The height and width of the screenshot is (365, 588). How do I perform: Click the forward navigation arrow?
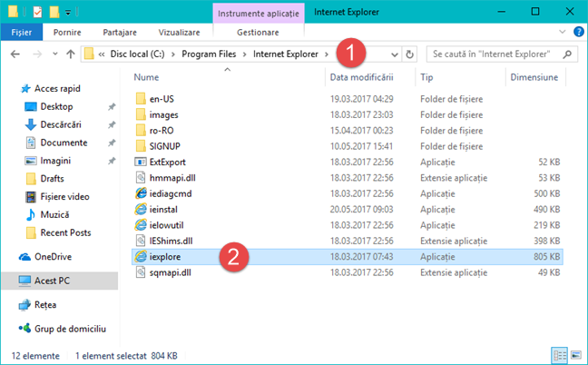tap(37, 54)
